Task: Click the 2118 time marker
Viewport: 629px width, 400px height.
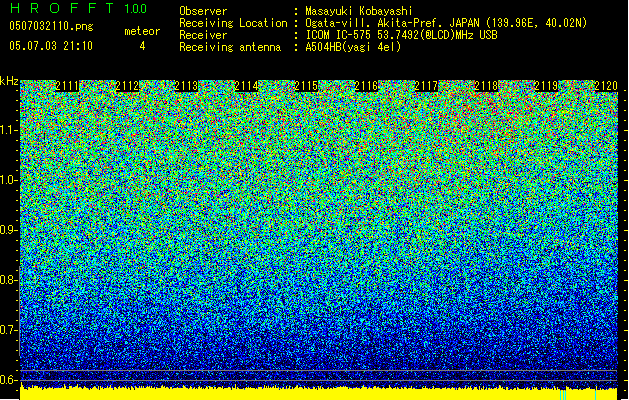Action: pos(486,86)
